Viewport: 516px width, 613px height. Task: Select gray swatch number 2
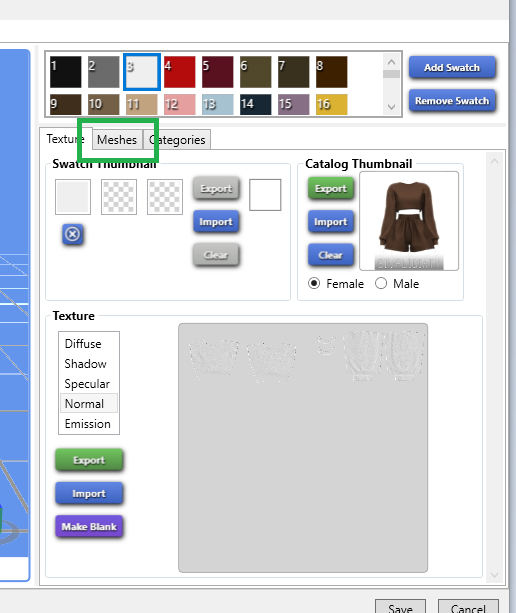103,72
